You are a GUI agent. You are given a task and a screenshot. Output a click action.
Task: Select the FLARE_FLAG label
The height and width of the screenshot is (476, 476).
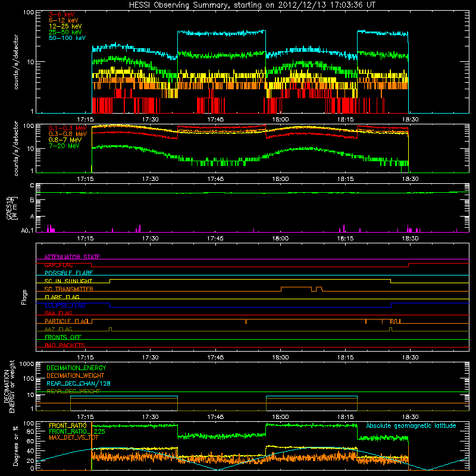tap(62, 297)
